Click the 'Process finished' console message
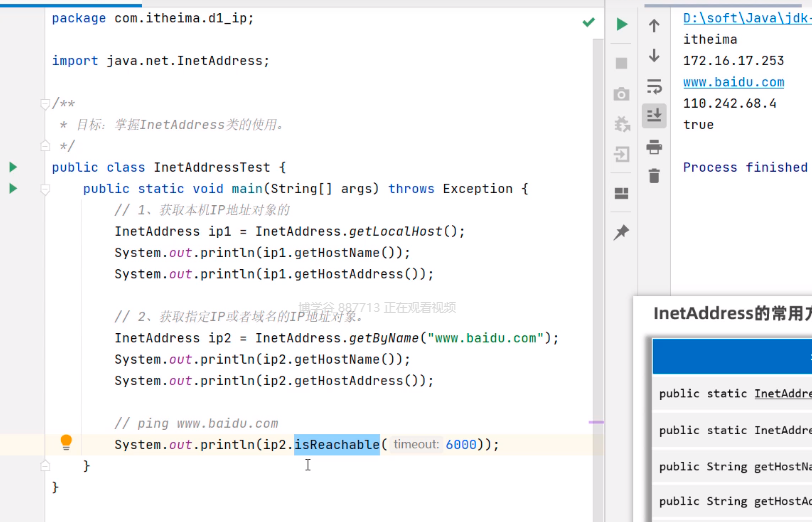 (745, 167)
